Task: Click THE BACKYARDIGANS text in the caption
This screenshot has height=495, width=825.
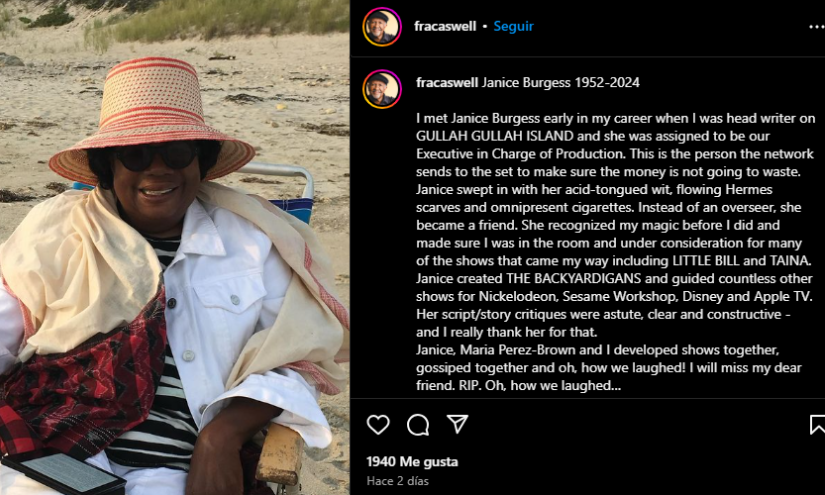Action: tap(574, 278)
